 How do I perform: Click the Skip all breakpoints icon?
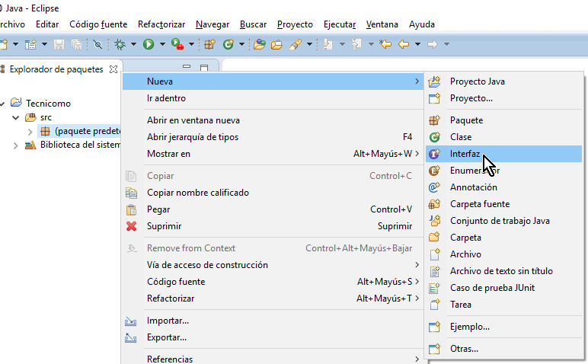(97, 44)
